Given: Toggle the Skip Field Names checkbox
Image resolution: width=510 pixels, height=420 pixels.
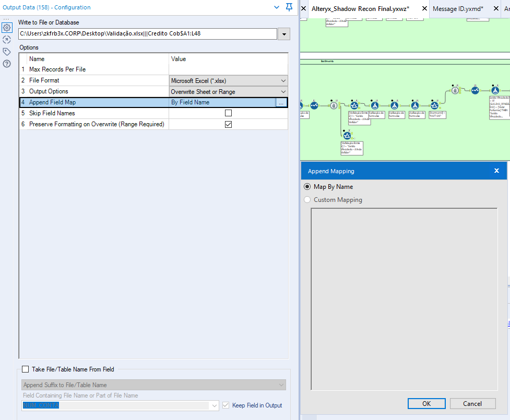Looking at the screenshot, I should [228, 113].
